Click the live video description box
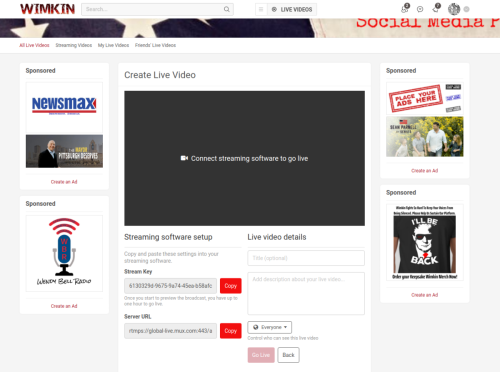 tap(306, 293)
